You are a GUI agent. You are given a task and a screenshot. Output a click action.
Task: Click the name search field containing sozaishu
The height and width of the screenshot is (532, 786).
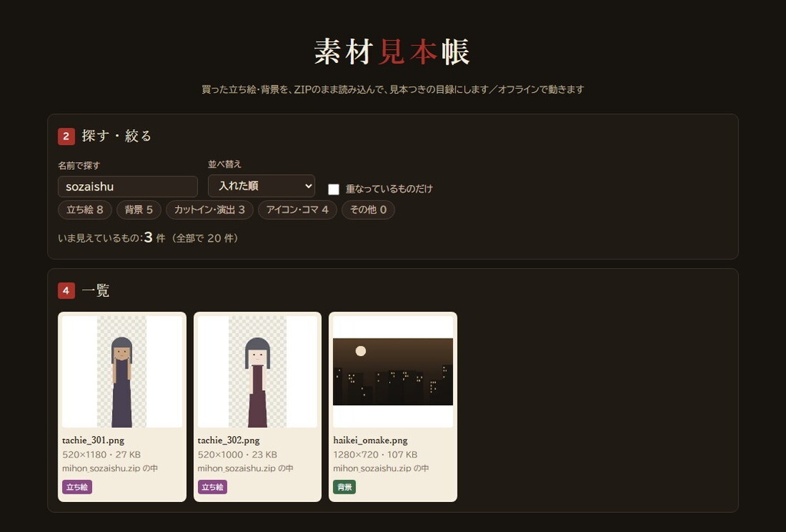[x=128, y=187]
